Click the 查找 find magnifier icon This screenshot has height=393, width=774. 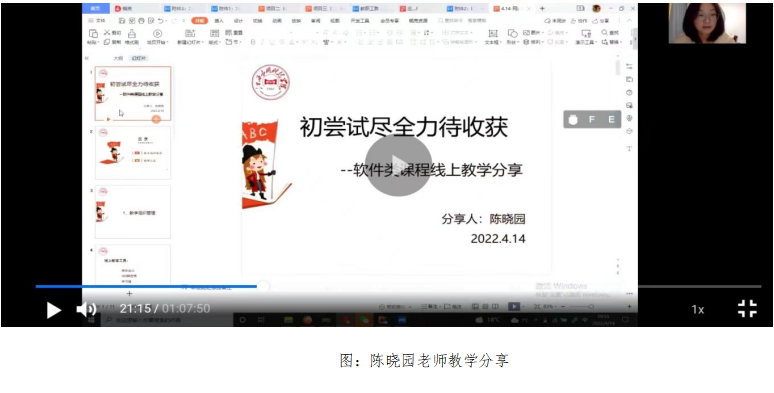tap(605, 33)
